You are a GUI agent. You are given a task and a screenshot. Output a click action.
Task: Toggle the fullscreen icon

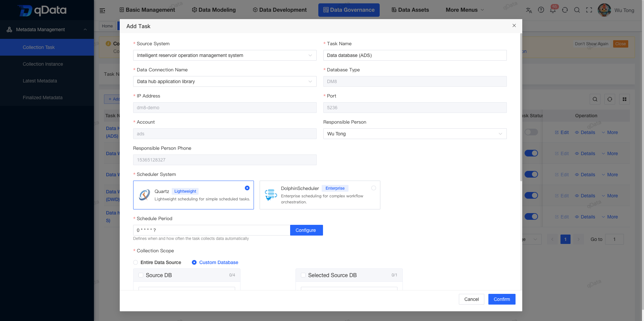pos(589,10)
